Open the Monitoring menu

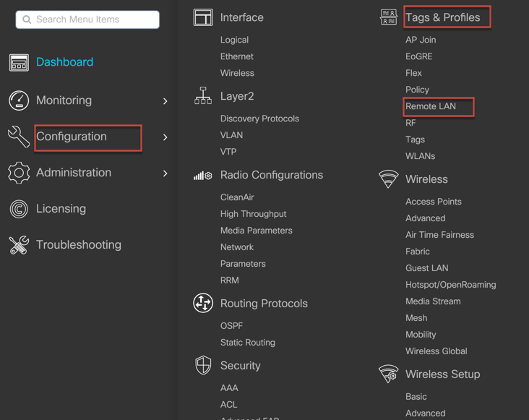tap(64, 100)
